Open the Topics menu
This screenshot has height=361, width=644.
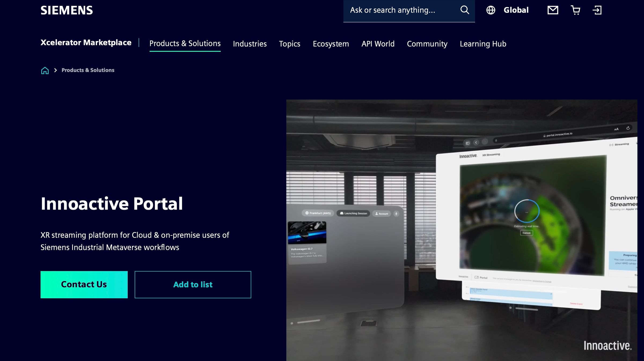coord(290,44)
